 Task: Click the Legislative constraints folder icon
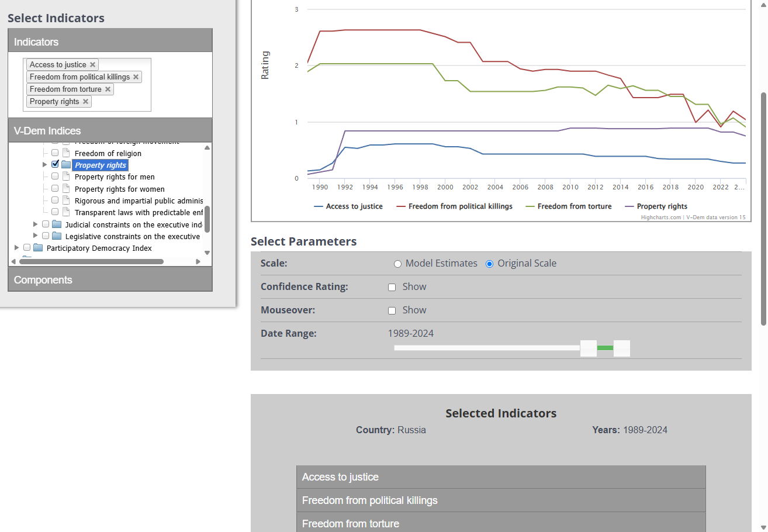(57, 236)
